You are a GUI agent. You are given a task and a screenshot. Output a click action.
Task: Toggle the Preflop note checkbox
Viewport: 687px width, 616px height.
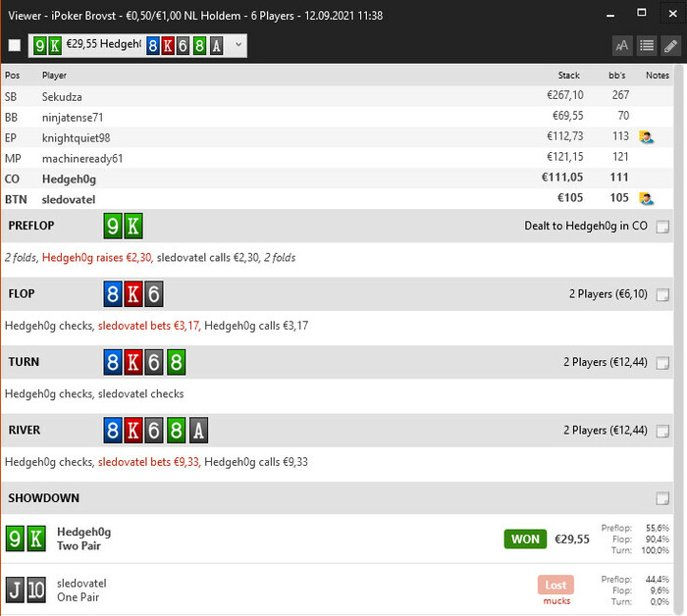point(662,227)
